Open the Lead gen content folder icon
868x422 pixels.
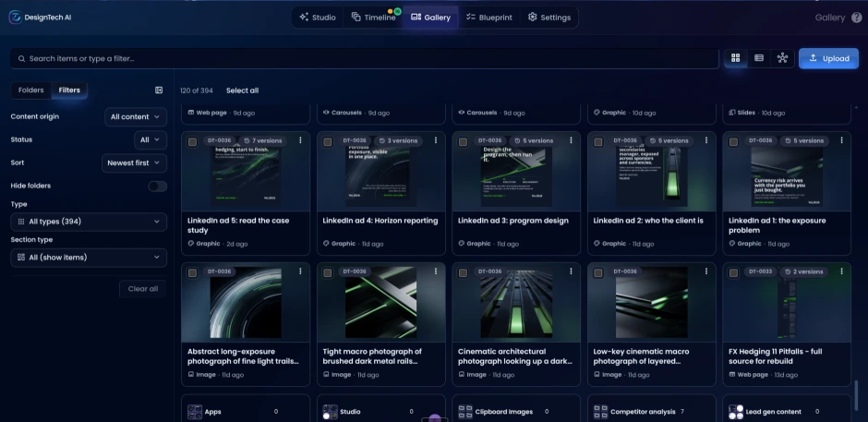pos(736,412)
